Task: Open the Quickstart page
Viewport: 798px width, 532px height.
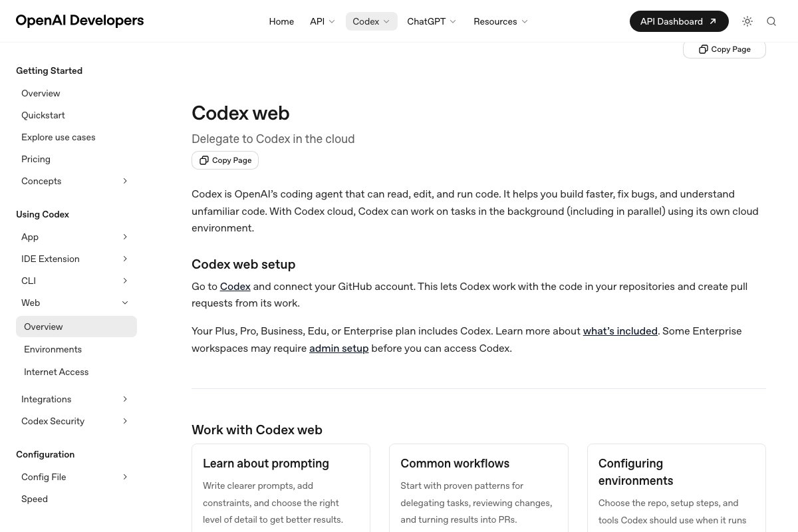Action: tap(43, 115)
